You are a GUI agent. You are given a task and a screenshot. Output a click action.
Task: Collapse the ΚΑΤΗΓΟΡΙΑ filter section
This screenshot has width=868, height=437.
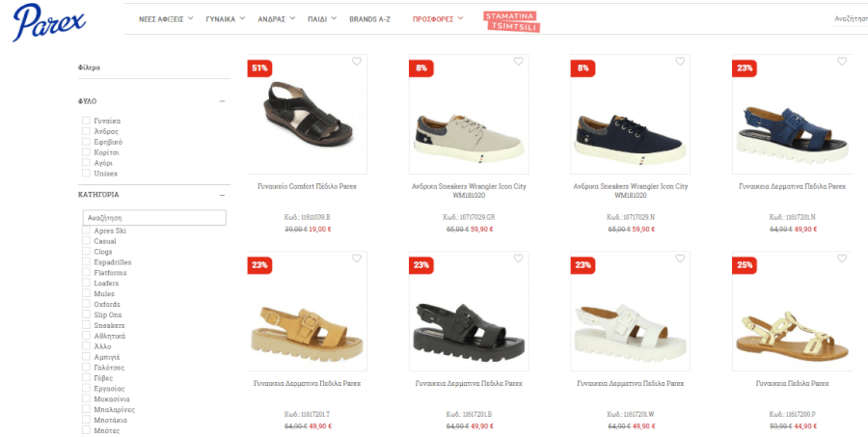tap(222, 195)
